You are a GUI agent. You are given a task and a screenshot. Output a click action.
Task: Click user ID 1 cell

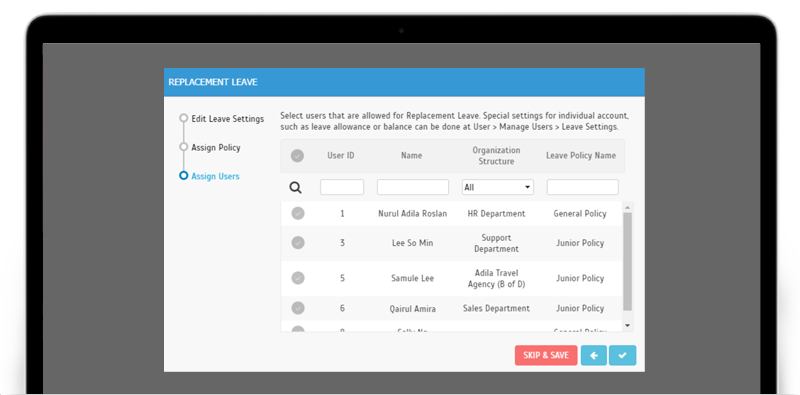click(342, 214)
